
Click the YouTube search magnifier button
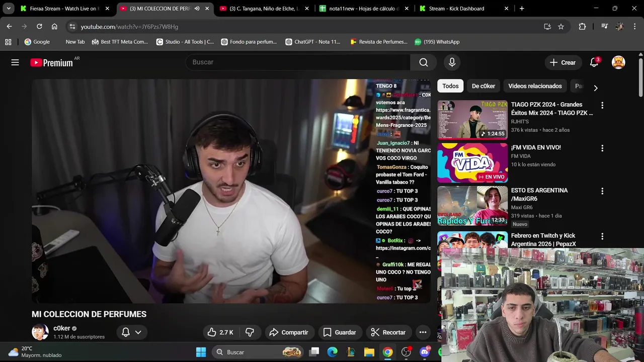point(424,62)
